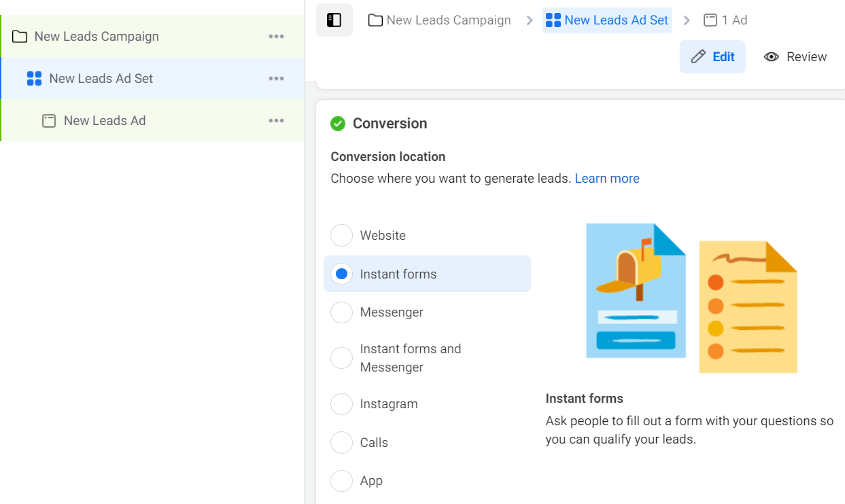
Task: Open the ellipsis menu for New Leads Campaign
Action: (276, 36)
